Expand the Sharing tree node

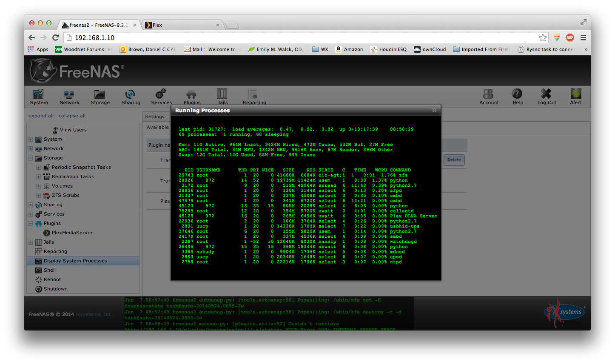(x=31, y=205)
